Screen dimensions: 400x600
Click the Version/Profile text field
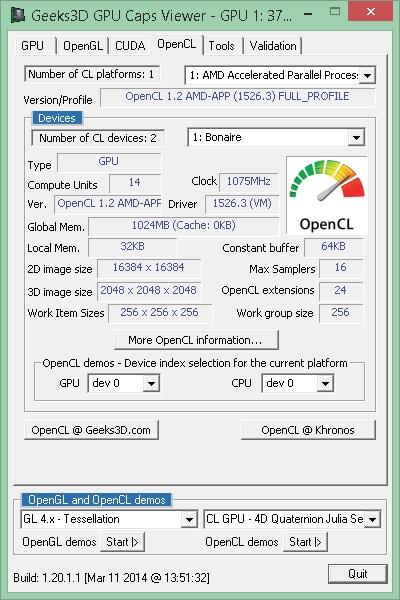click(237, 97)
